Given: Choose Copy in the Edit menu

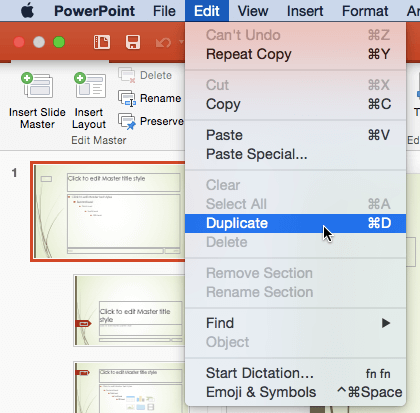Looking at the screenshot, I should pyautogui.click(x=295, y=104).
